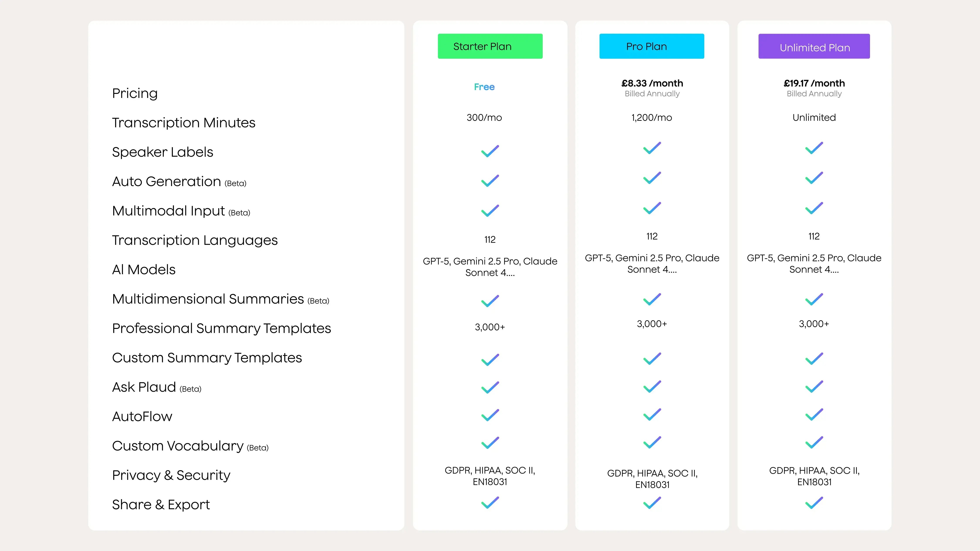Click the Unlimited Plan £19.17 /month price
This screenshot has height=551, width=980.
(814, 83)
